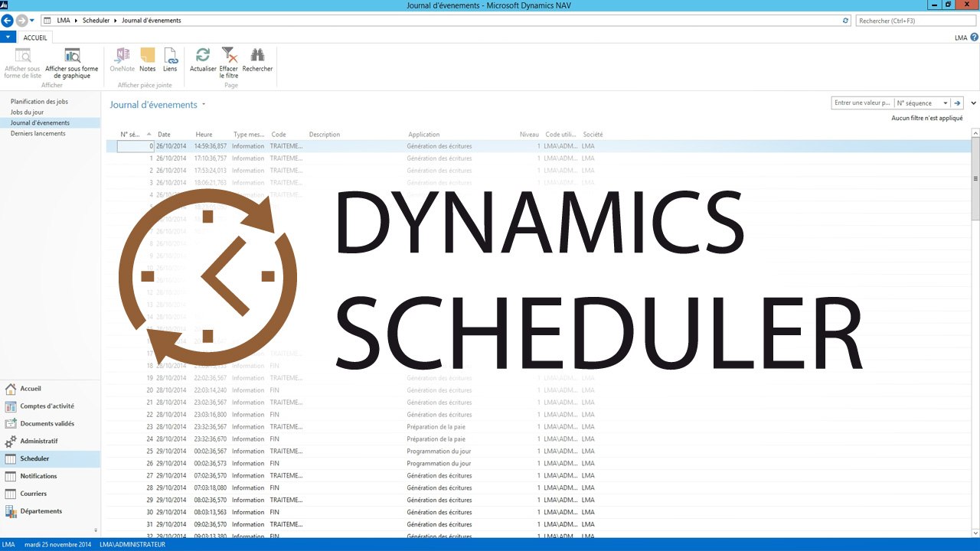
Task: Sort by the Société column header
Action: point(593,134)
